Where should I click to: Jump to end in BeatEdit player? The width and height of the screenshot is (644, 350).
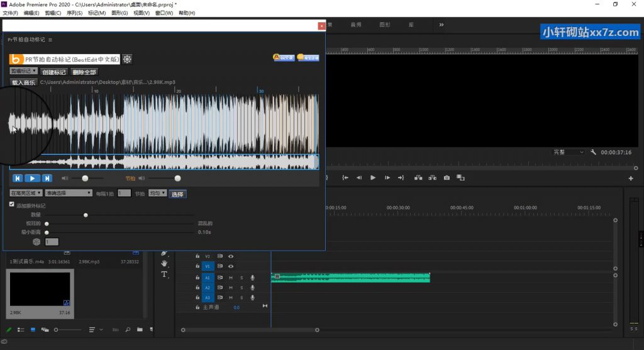[x=47, y=178]
